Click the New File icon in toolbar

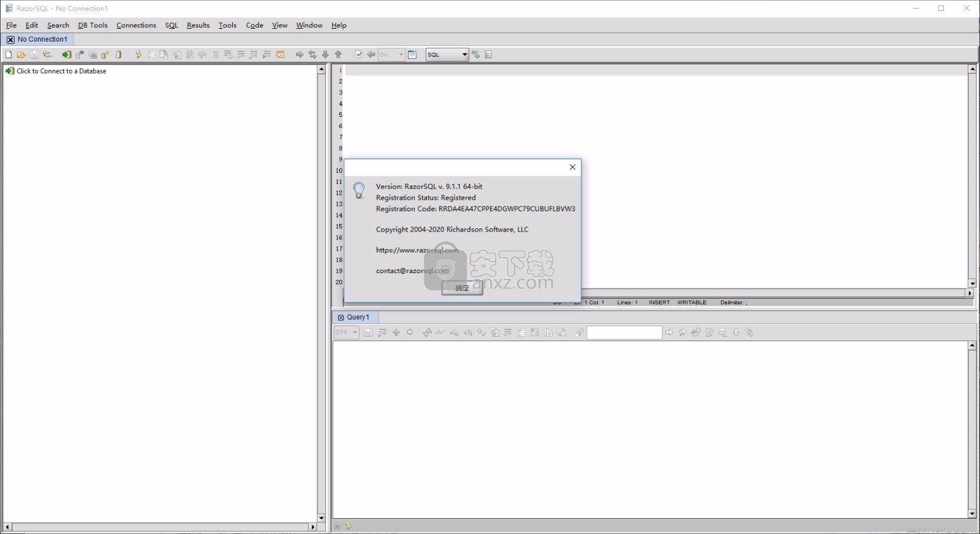pos(9,55)
